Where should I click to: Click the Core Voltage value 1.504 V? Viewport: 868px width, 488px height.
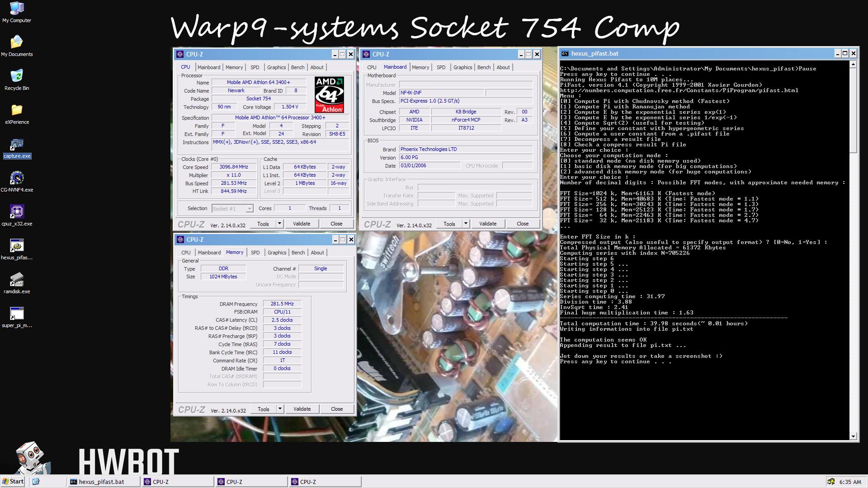(290, 107)
